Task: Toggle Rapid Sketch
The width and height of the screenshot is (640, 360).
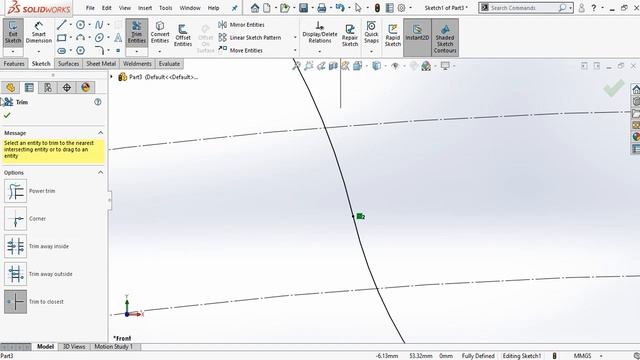Action: pos(393,35)
